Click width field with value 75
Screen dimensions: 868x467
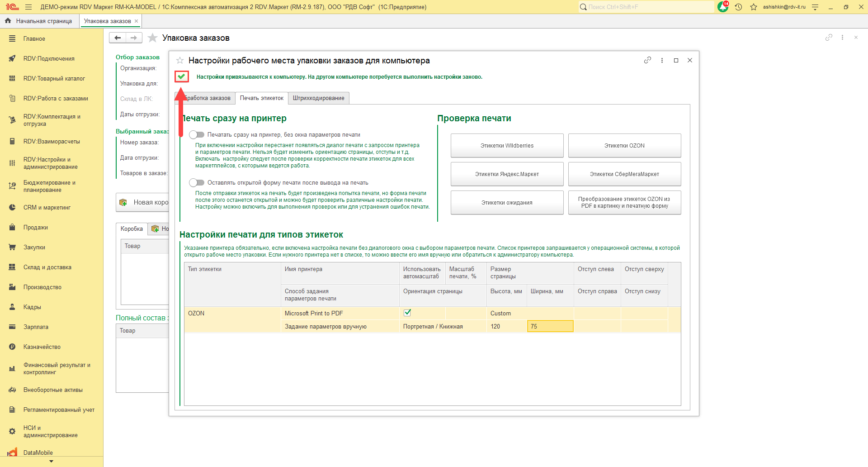tap(550, 326)
